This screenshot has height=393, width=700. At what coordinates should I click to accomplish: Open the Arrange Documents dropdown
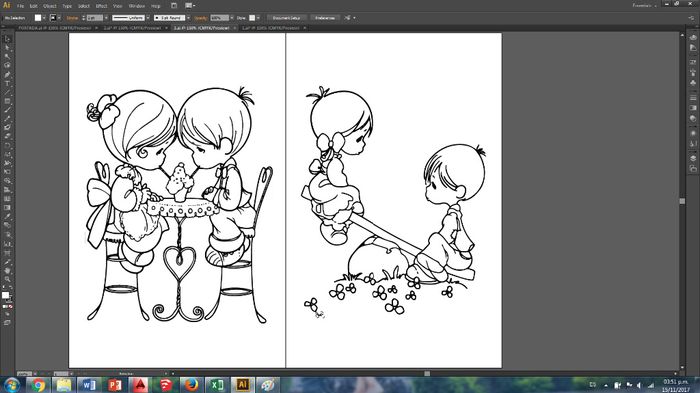(x=190, y=6)
